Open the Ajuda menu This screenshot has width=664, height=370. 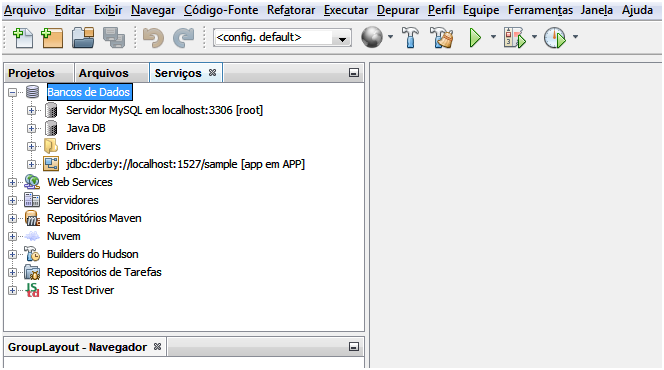click(637, 10)
